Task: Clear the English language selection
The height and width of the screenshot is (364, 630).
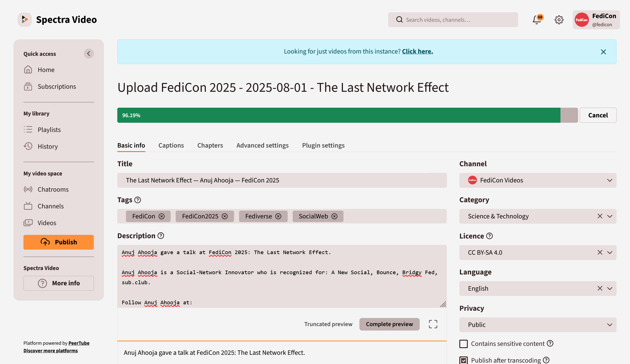Action: pyautogui.click(x=600, y=288)
